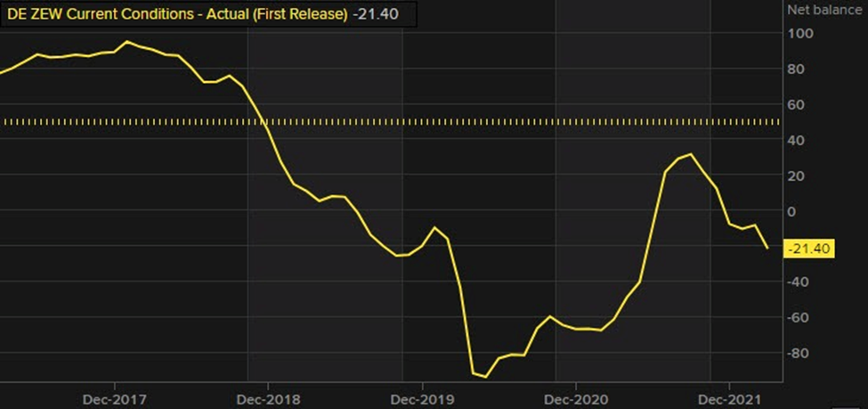Click the Dec-2021 date label
The width and height of the screenshot is (868, 409).
[x=729, y=399]
